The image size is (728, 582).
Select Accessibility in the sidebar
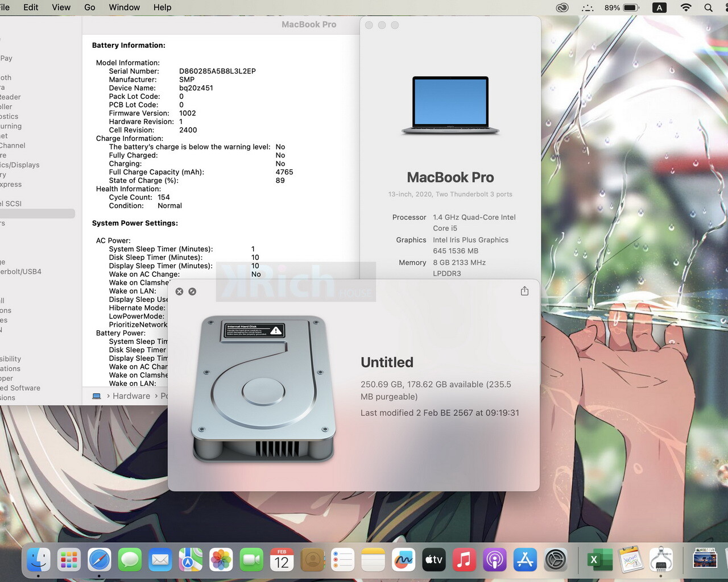pos(10,359)
